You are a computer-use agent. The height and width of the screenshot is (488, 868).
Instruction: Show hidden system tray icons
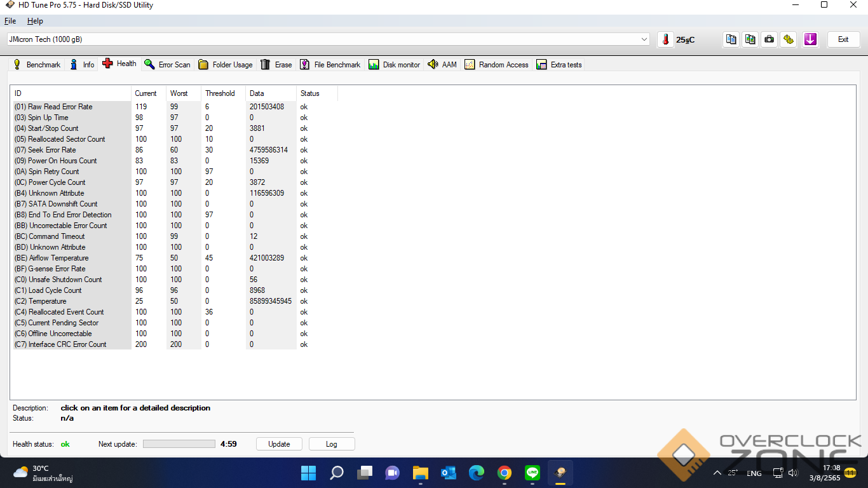click(x=717, y=473)
